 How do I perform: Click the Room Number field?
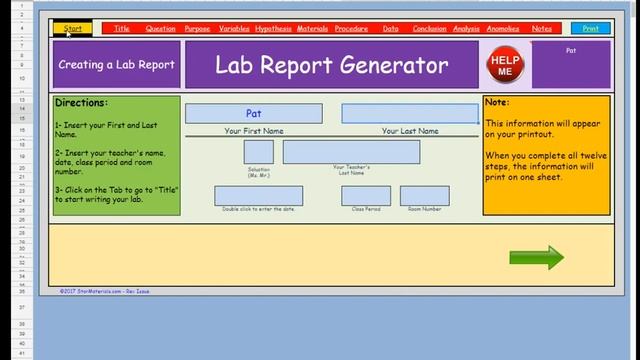pos(425,196)
